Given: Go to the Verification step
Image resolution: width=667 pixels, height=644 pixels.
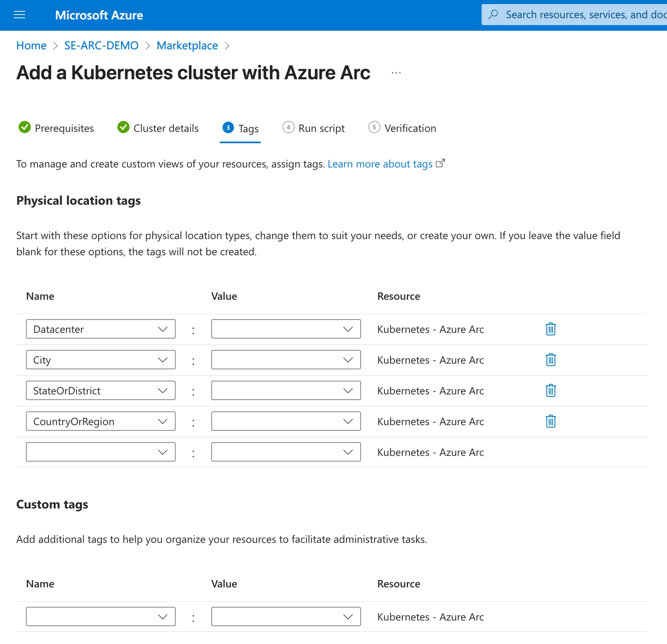Looking at the screenshot, I should click(x=402, y=128).
